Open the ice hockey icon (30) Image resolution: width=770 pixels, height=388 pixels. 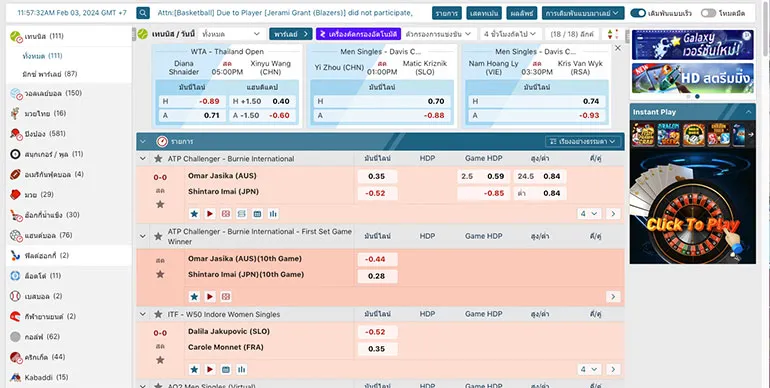16,215
